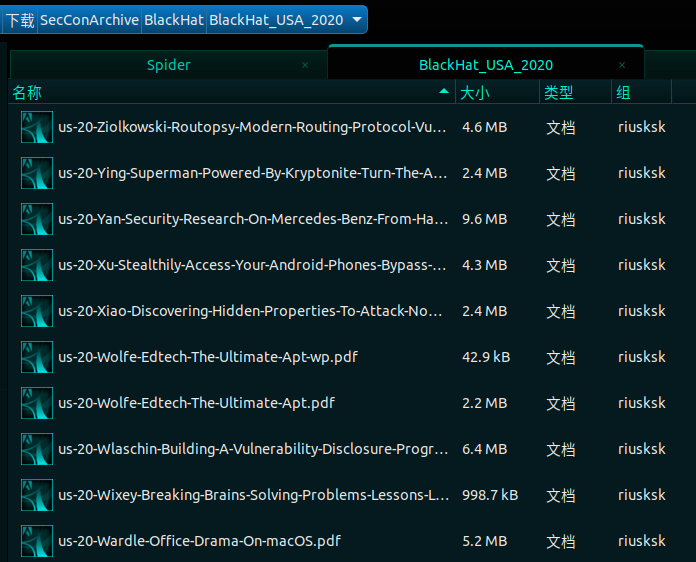Select us-20-Wolfe-Edtech-The-Ultimate-Apt-wp.pdf file name

coord(208,357)
